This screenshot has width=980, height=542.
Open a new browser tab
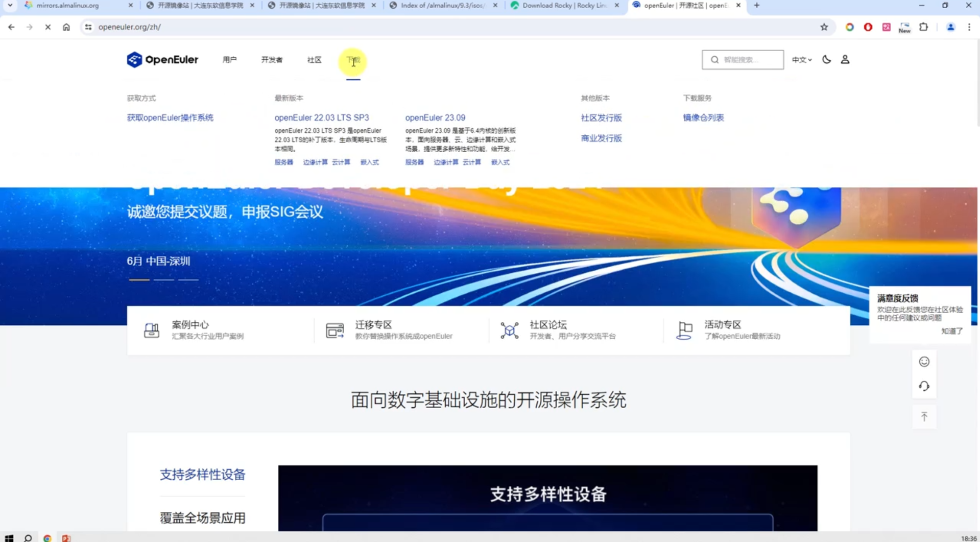tap(756, 6)
